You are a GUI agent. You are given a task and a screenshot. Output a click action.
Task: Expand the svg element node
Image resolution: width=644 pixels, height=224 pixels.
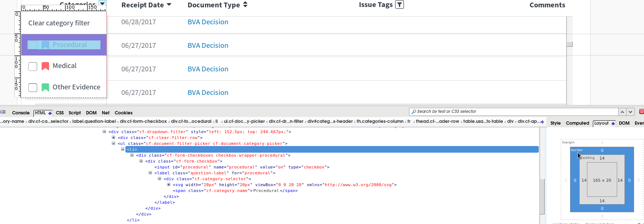[169, 185]
